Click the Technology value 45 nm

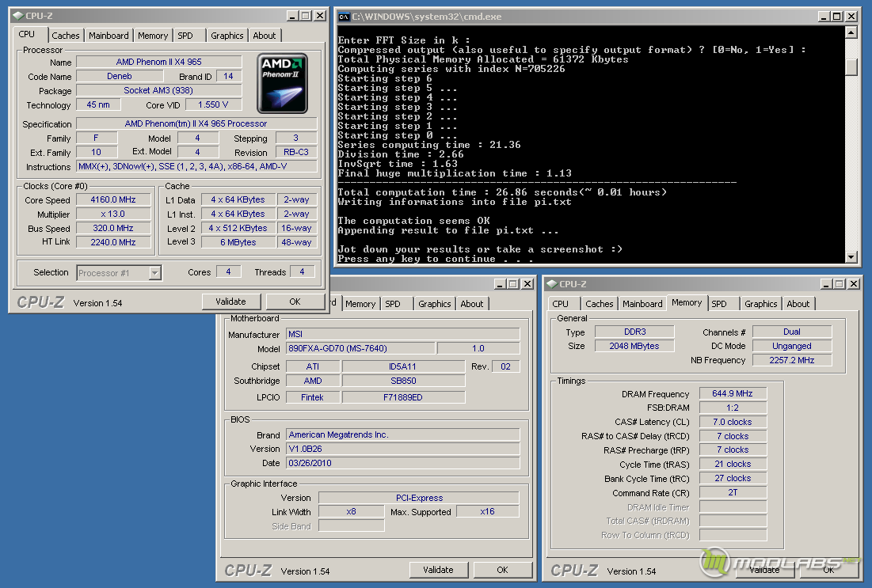click(x=98, y=104)
